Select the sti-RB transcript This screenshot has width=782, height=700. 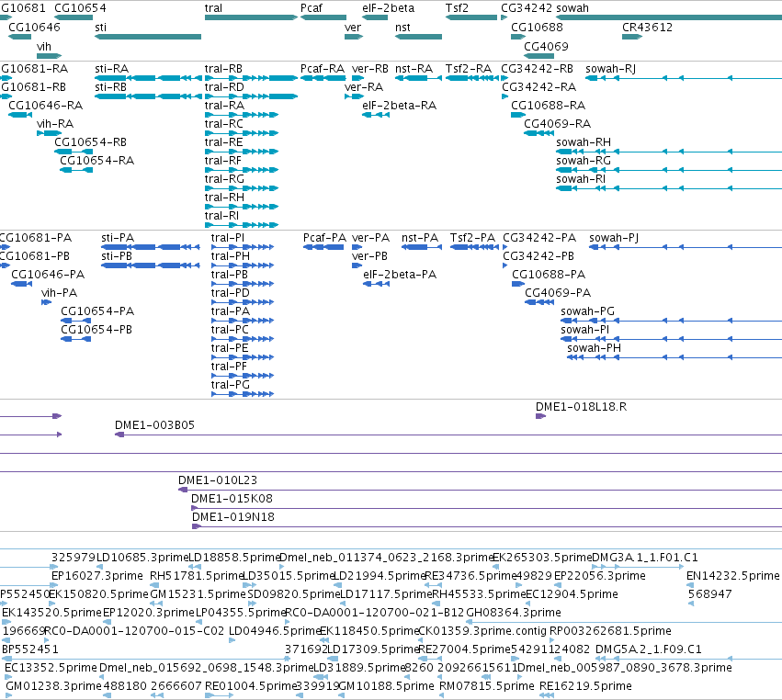pos(148,96)
